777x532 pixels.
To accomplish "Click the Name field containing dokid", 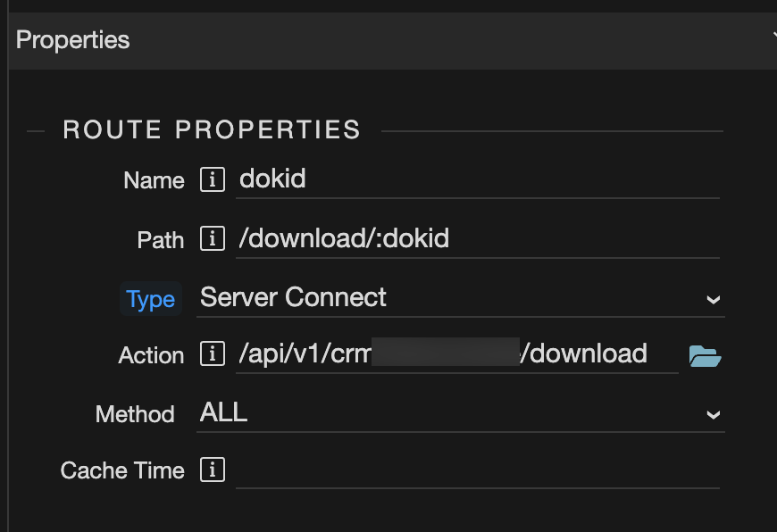I will pyautogui.click(x=477, y=179).
